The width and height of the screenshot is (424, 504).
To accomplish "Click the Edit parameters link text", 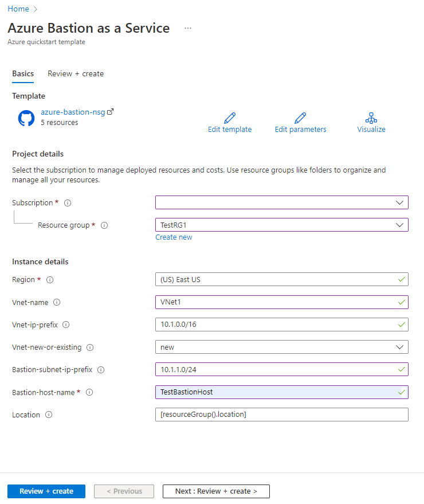I will (x=300, y=129).
